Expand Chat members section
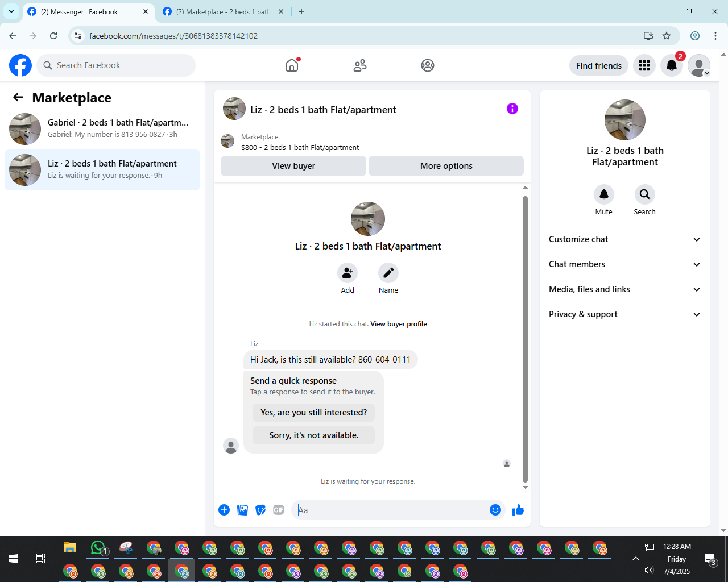The width and height of the screenshot is (728, 582). coord(624,264)
